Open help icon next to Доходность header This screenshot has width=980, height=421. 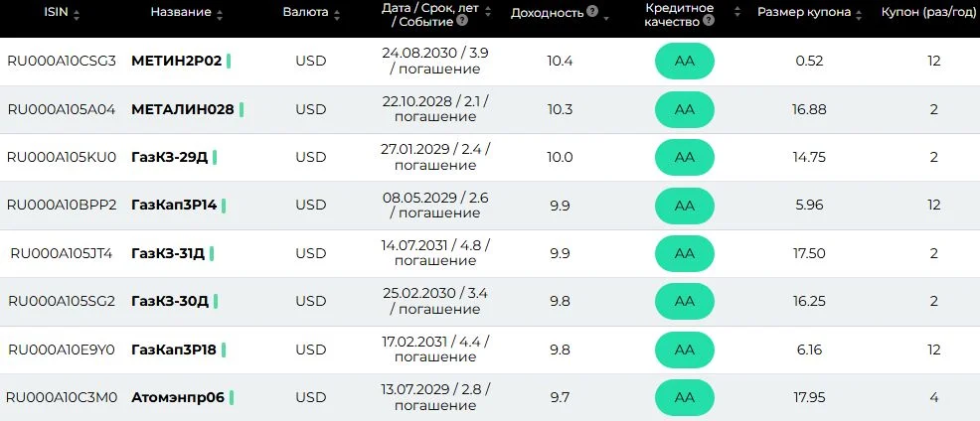(x=591, y=12)
